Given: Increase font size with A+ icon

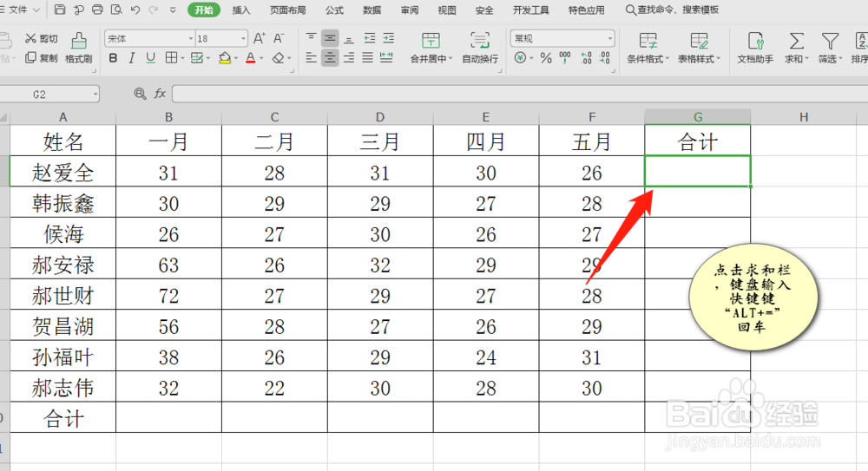Looking at the screenshot, I should pyautogui.click(x=259, y=38).
